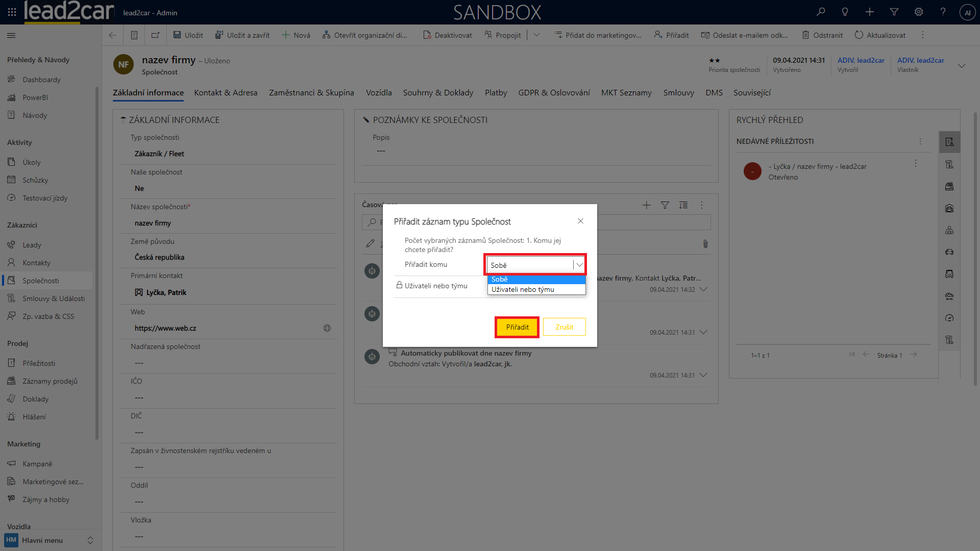This screenshot has width=980, height=551.
Task: Open web globe icon next to URL
Action: click(x=327, y=328)
